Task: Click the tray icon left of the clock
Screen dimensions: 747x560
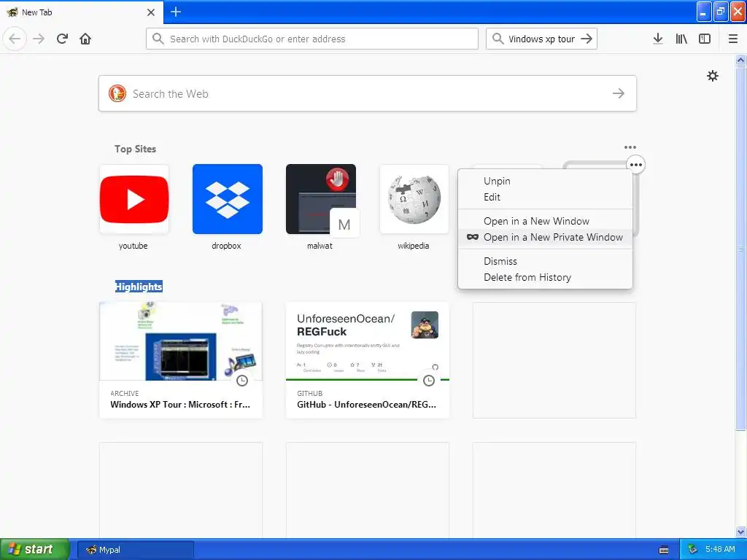Action: click(x=692, y=550)
